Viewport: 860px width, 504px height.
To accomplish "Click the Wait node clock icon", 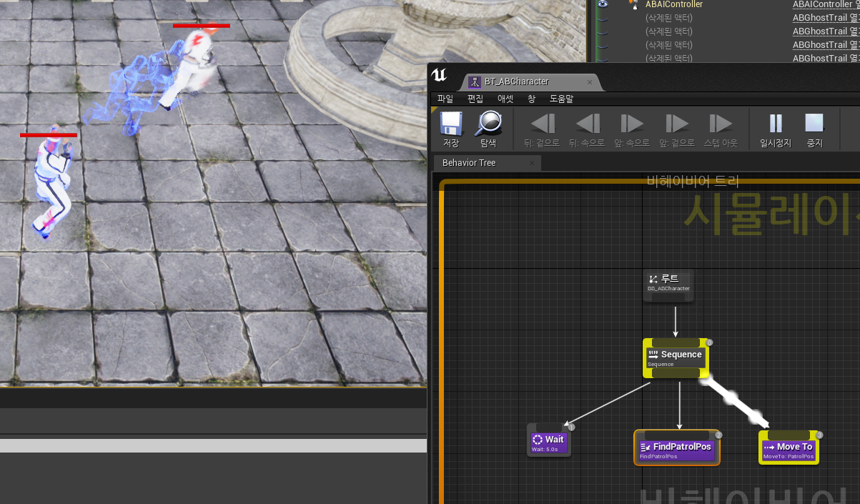I will coord(538,440).
